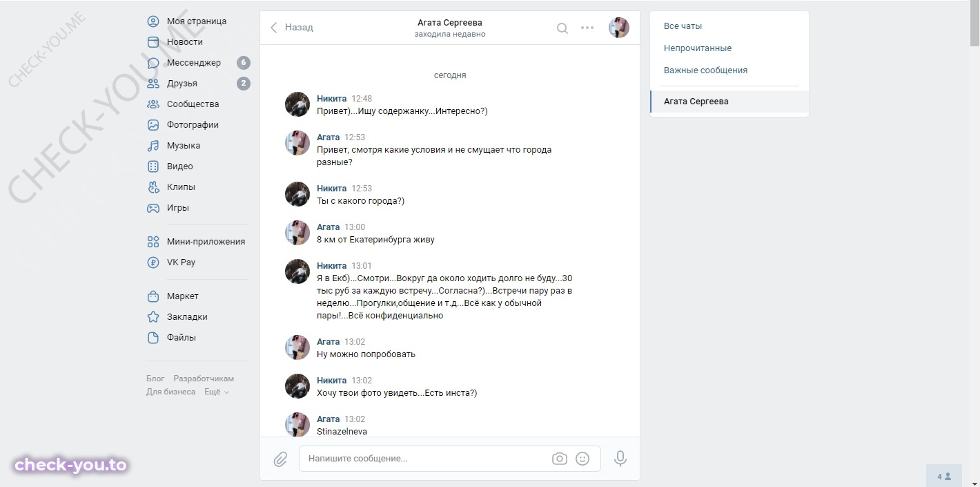Click Никита's avatar on 13:02 message
This screenshot has width=980, height=487.
tap(297, 386)
